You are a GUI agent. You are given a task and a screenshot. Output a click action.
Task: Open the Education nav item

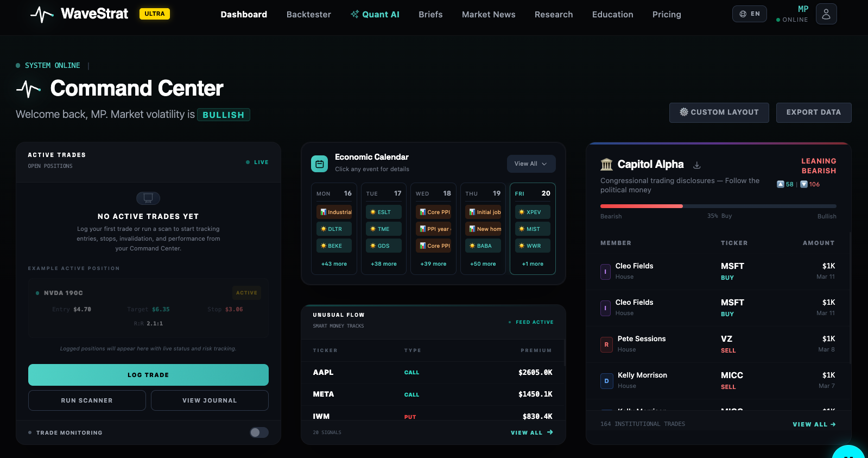[x=613, y=14]
